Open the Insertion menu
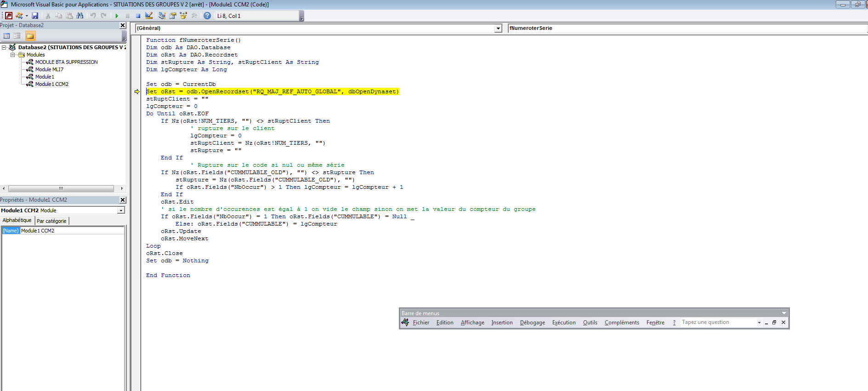 coord(502,323)
